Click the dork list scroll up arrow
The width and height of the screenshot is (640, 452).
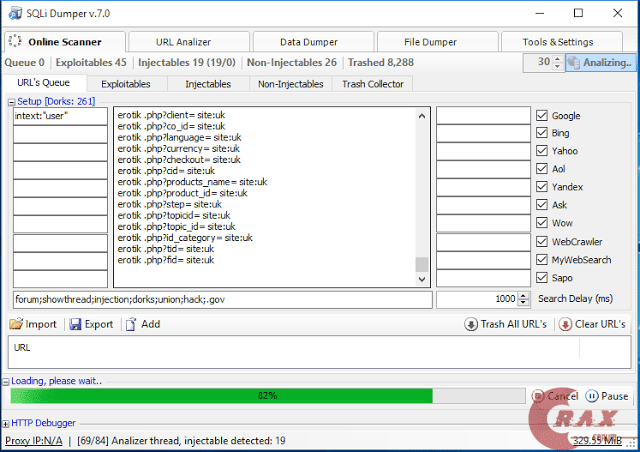click(422, 116)
